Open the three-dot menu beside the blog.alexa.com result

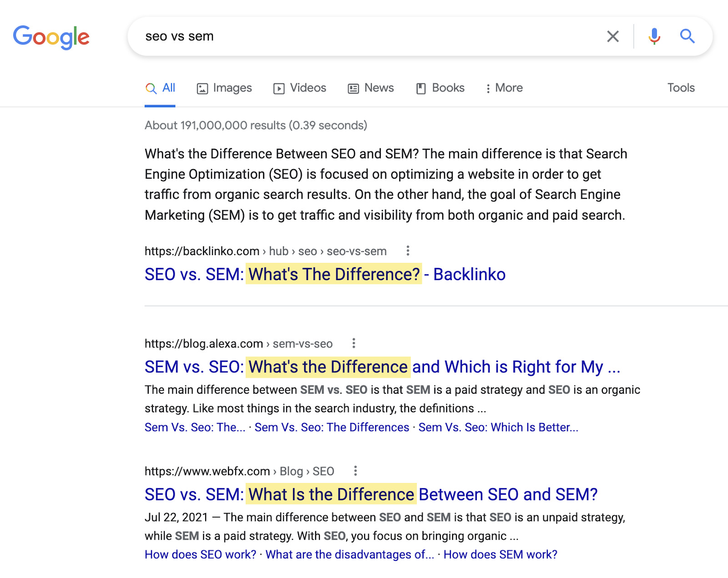(x=354, y=344)
